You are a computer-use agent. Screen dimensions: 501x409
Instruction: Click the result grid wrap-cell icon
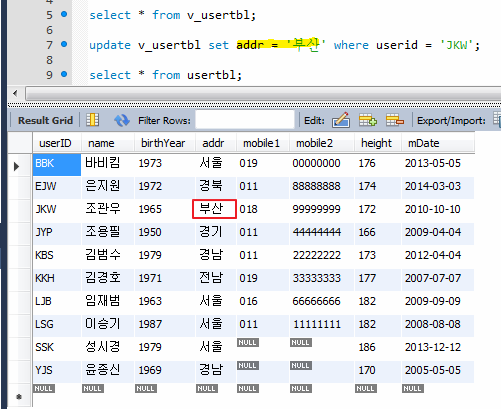point(93,120)
